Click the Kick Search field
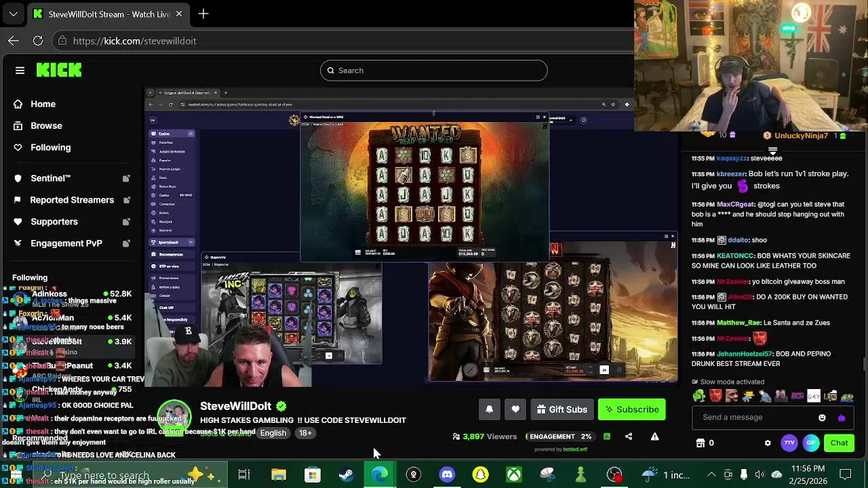Image resolution: width=868 pixels, height=488 pixels. pos(434,70)
